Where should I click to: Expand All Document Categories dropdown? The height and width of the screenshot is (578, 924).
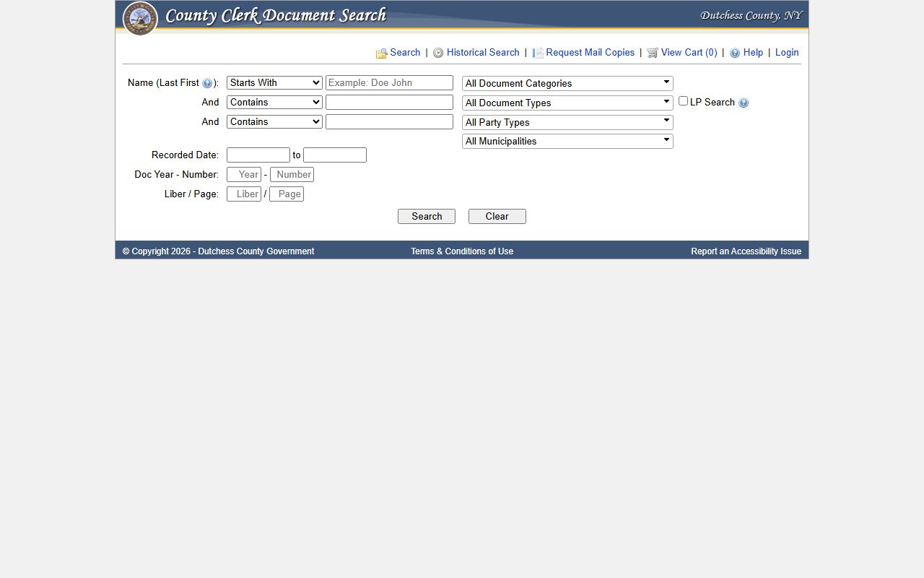567,83
